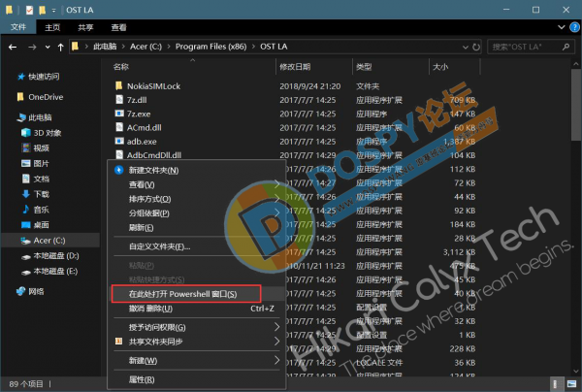Open the Home (主页) ribbon tab

[x=52, y=27]
